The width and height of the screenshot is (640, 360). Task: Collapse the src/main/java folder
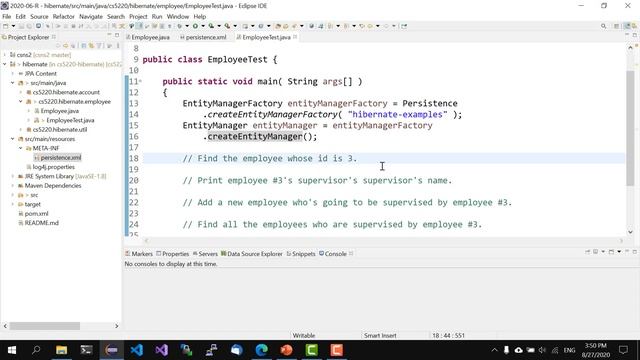pyautogui.click(x=13, y=83)
